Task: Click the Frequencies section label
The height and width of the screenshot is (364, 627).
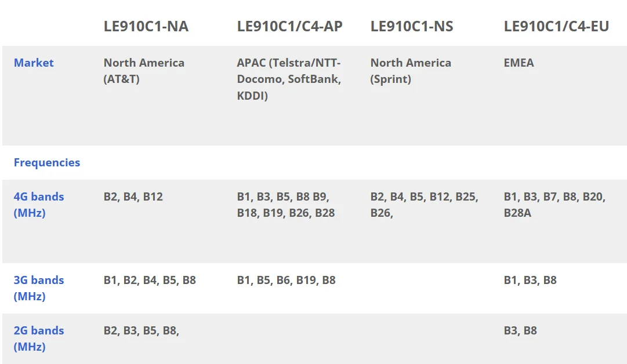Action: tap(47, 162)
